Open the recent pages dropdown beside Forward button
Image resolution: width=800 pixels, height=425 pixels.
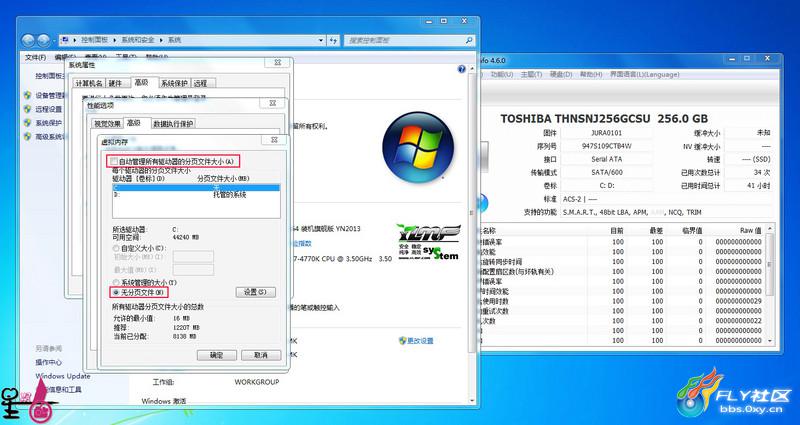pos(55,40)
